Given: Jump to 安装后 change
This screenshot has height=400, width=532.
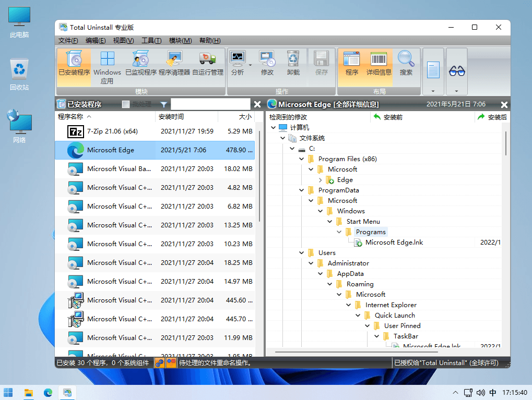Looking at the screenshot, I should 492,117.
